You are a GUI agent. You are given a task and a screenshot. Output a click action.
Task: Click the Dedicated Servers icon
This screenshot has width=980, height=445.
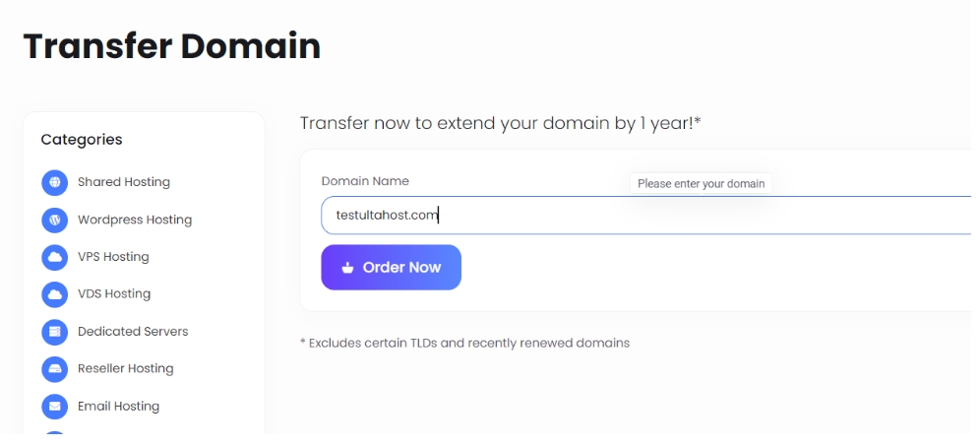pos(54,332)
